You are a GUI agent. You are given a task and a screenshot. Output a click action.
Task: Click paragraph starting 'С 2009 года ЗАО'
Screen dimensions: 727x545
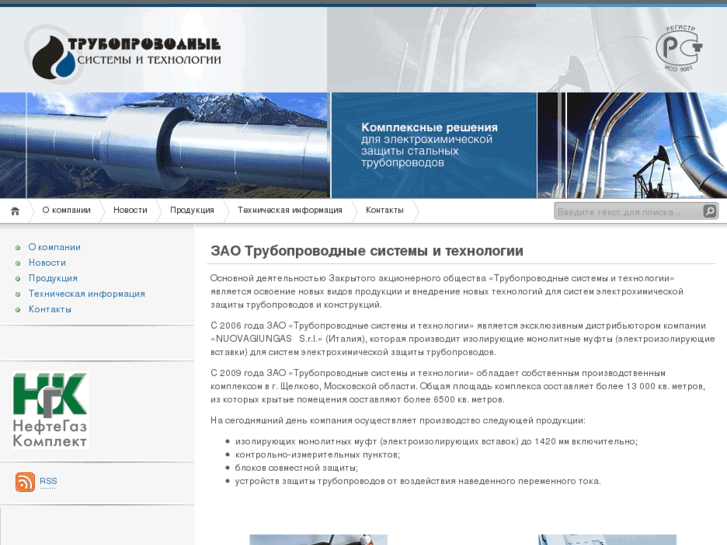tap(458, 386)
